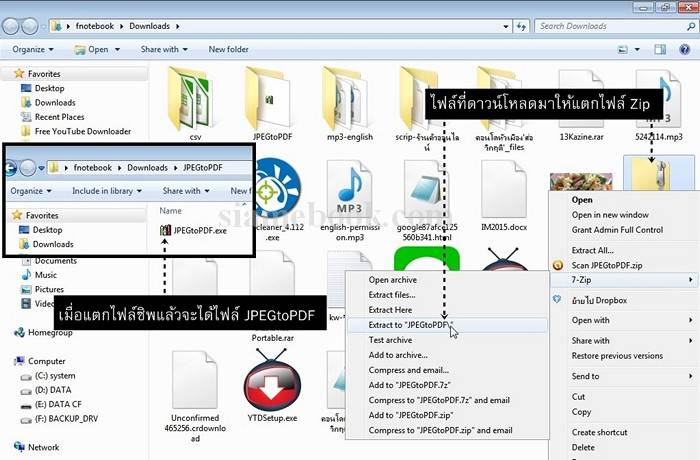
Task: Choose Extract files... option
Action: [x=447, y=295]
